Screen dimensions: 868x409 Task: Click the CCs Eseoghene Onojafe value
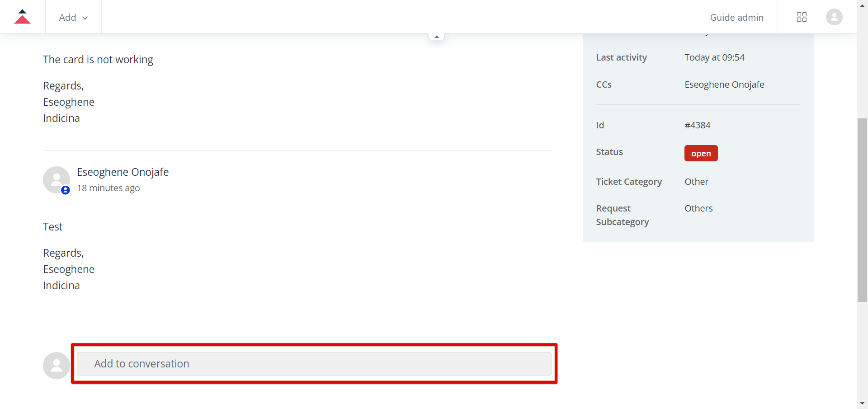tap(724, 85)
